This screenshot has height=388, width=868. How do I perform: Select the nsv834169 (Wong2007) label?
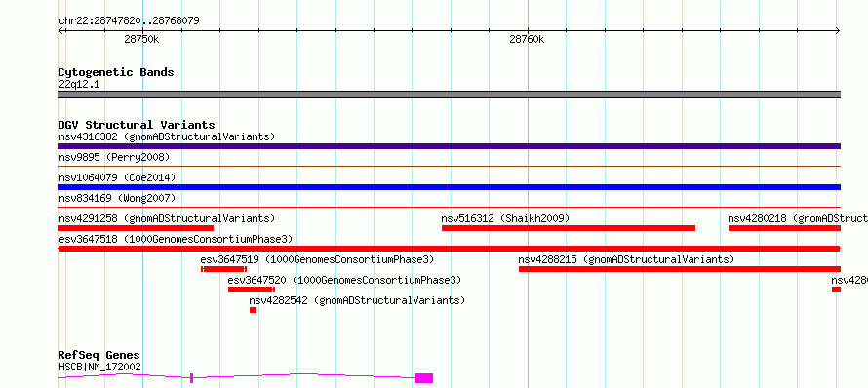pos(117,198)
